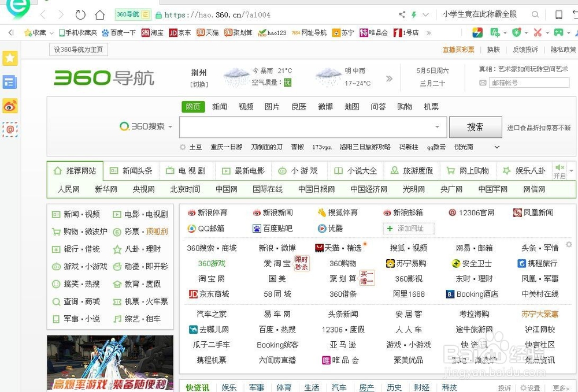
Task: Switch to the 电视剧 category tab
Action: click(x=187, y=171)
